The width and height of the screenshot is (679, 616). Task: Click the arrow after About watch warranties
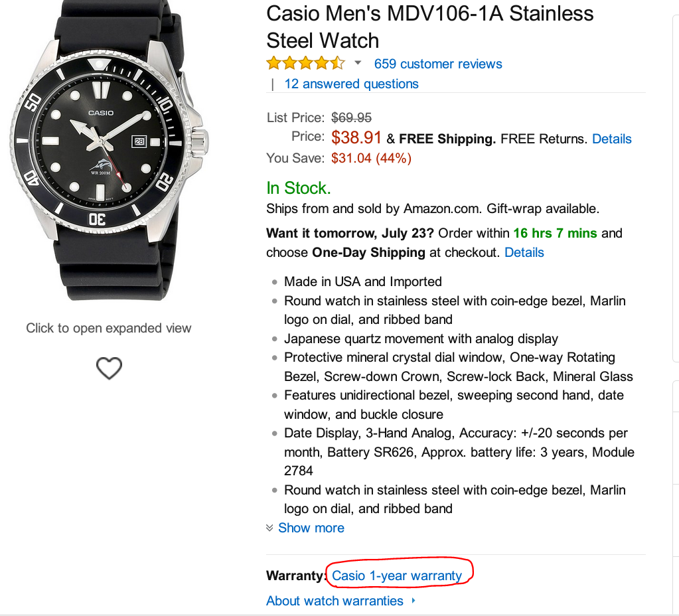[414, 601]
